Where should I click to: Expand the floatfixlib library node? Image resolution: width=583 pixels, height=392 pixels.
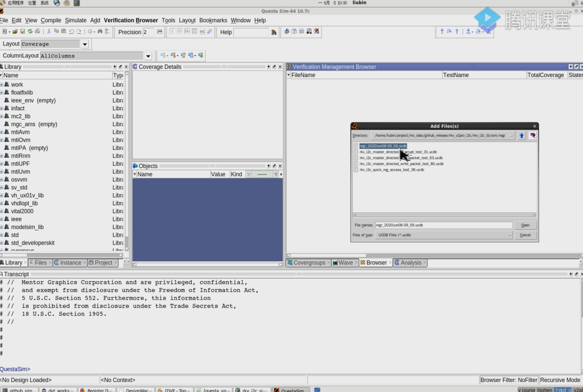pos(1,93)
